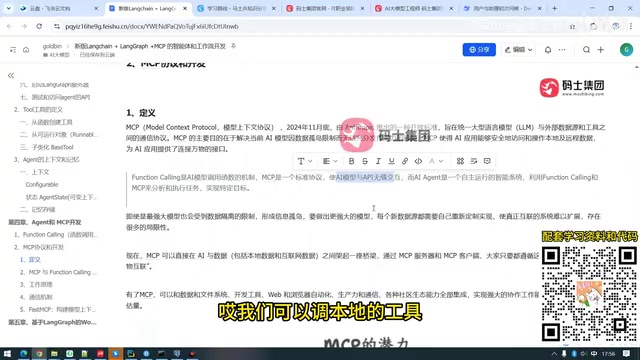Switch to the first browser tab '云盘'
Image resolution: width=640 pixels, height=360 pixels.
(60, 9)
